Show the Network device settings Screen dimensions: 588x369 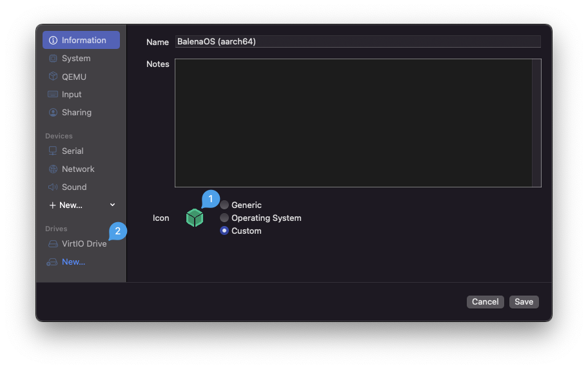(81, 169)
